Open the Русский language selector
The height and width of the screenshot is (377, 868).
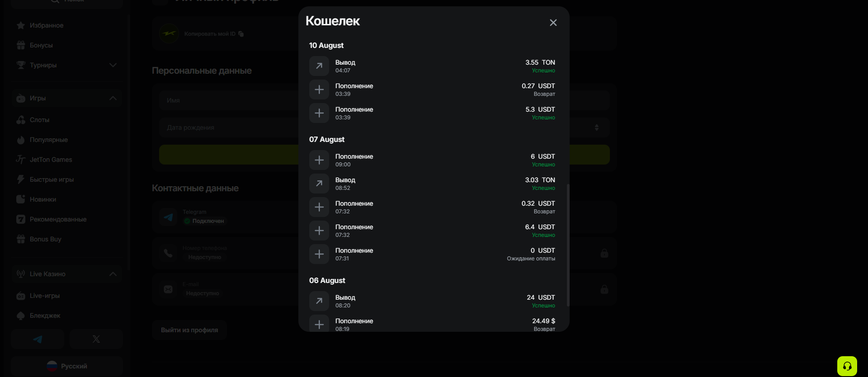coord(67,366)
